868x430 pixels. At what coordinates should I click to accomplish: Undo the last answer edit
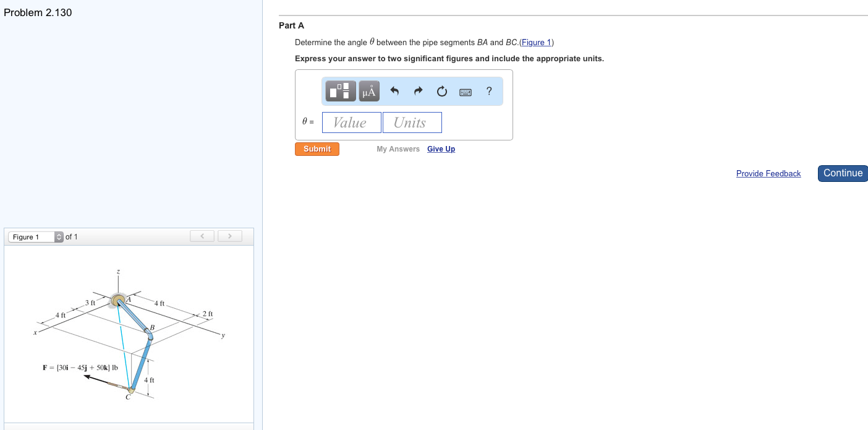pos(394,91)
